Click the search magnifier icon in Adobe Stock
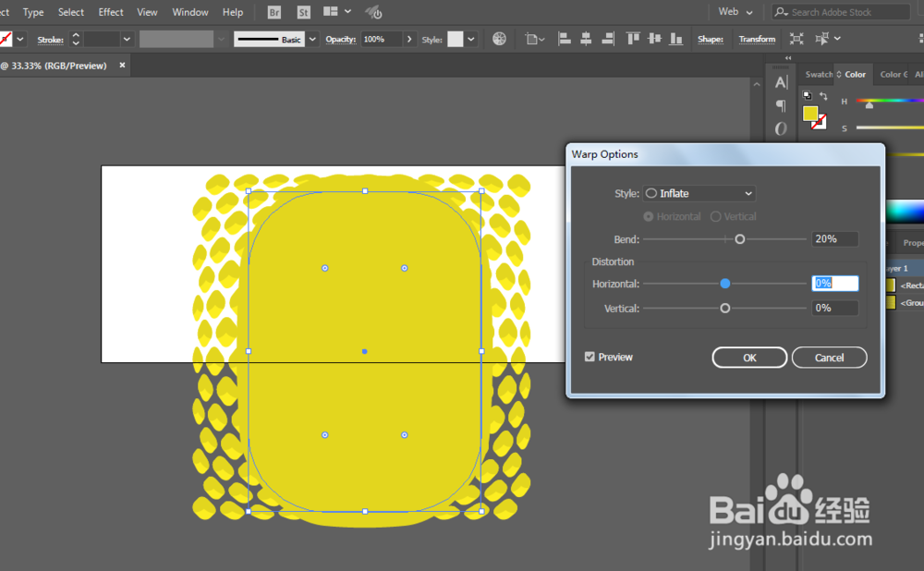The width and height of the screenshot is (924, 571). click(x=781, y=12)
